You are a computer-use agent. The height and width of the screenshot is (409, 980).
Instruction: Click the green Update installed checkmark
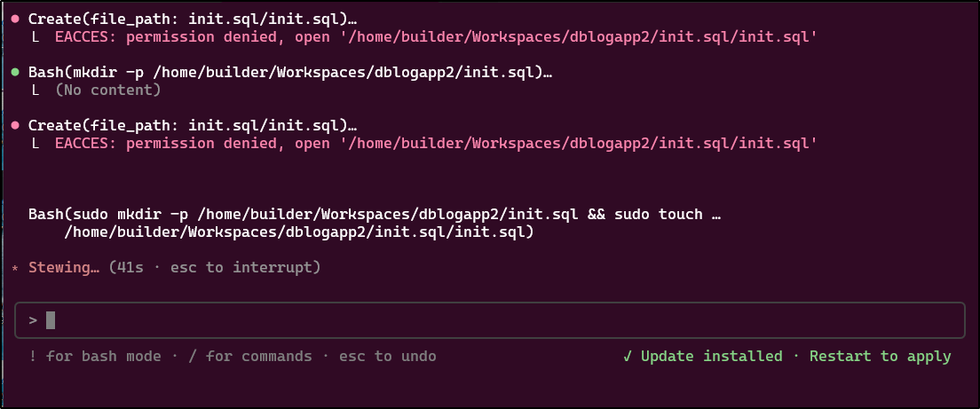[628, 357]
